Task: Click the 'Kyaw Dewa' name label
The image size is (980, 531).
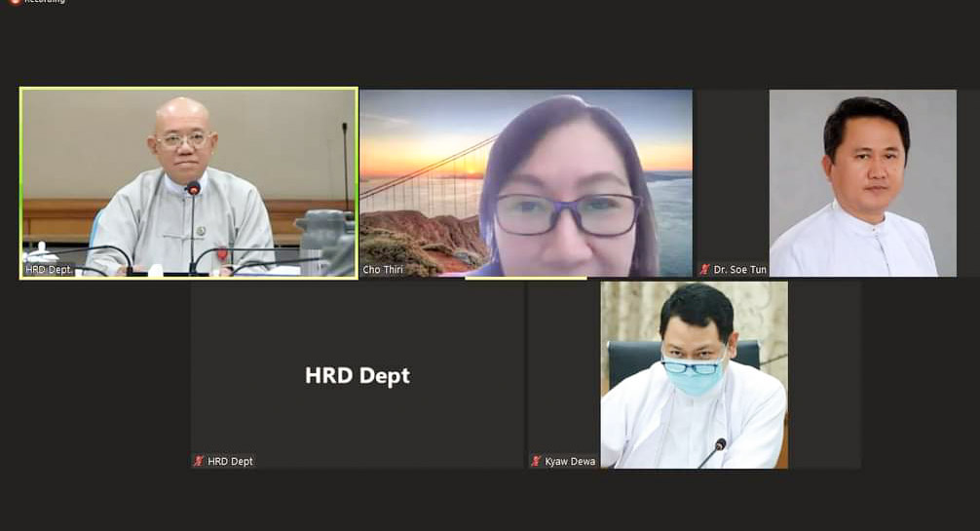Action: 570,462
